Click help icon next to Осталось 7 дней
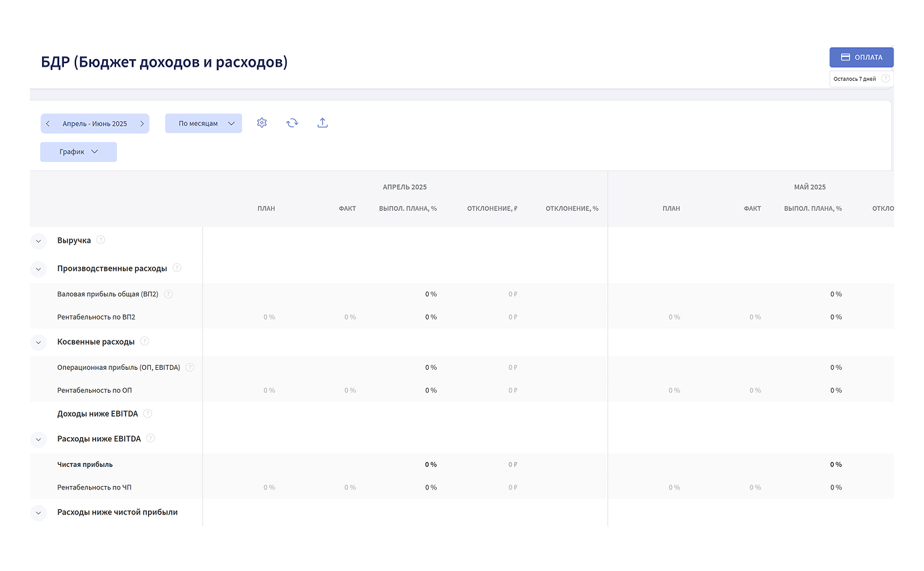The image size is (924, 571). [x=885, y=79]
